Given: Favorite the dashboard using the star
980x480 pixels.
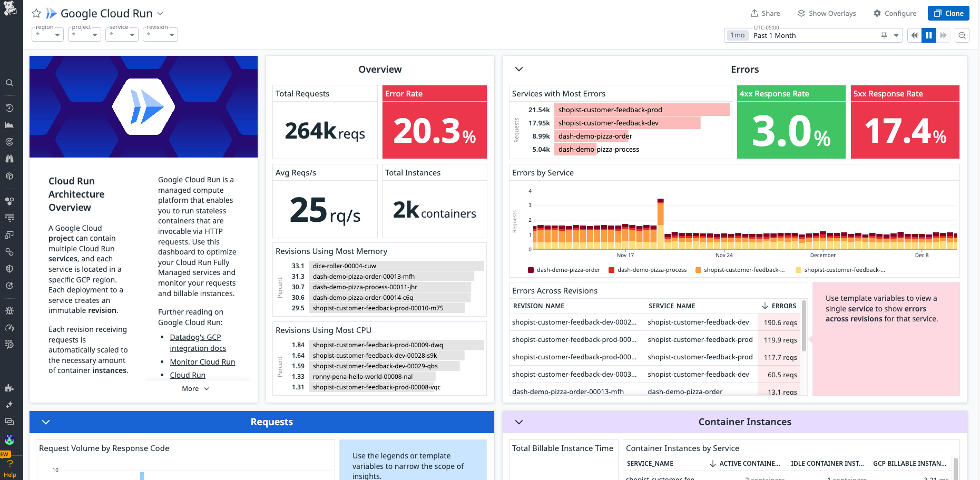Looking at the screenshot, I should [x=36, y=13].
